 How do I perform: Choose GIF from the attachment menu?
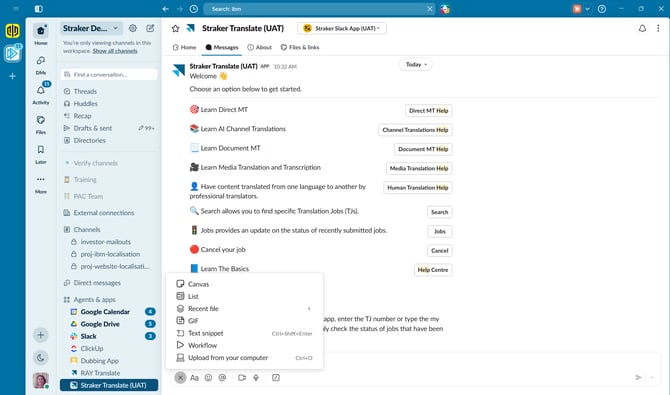coord(244,321)
